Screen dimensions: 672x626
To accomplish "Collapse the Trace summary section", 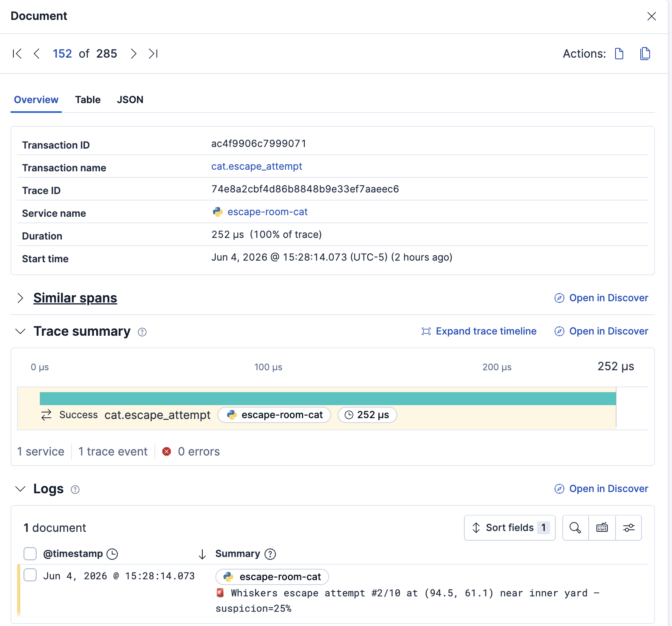I will [20, 331].
